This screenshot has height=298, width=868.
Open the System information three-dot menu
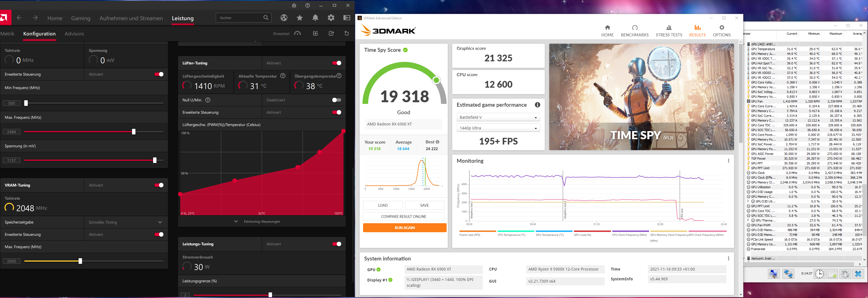(728, 258)
